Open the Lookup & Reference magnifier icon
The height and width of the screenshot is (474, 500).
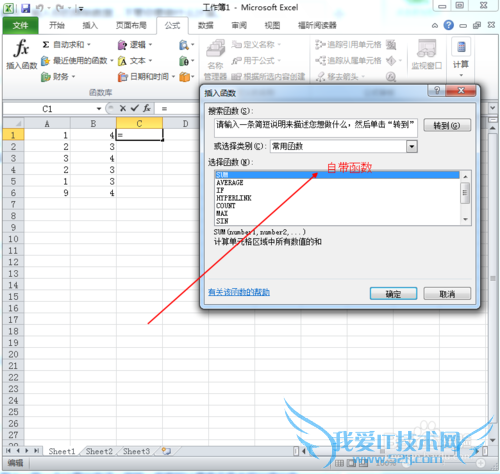pyautogui.click(x=184, y=45)
